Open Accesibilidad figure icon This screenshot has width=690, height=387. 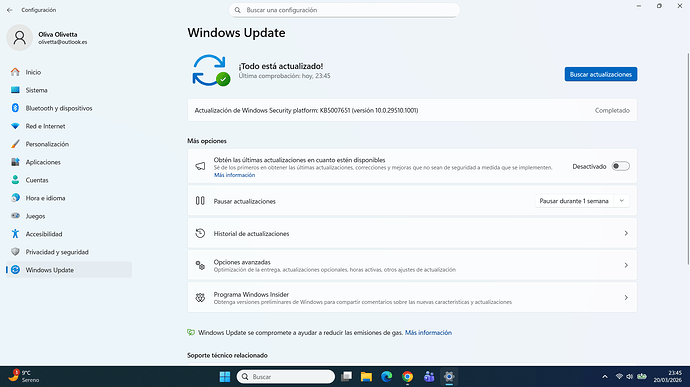point(15,234)
